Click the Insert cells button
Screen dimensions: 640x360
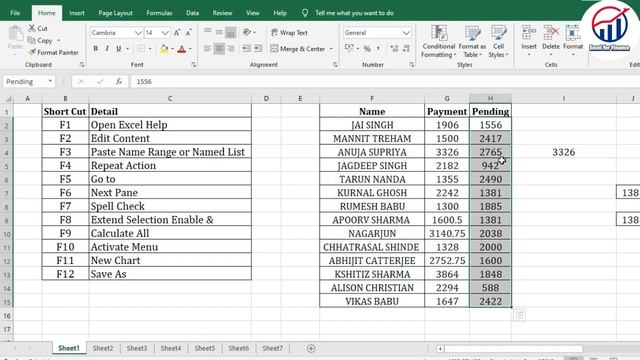(x=529, y=40)
